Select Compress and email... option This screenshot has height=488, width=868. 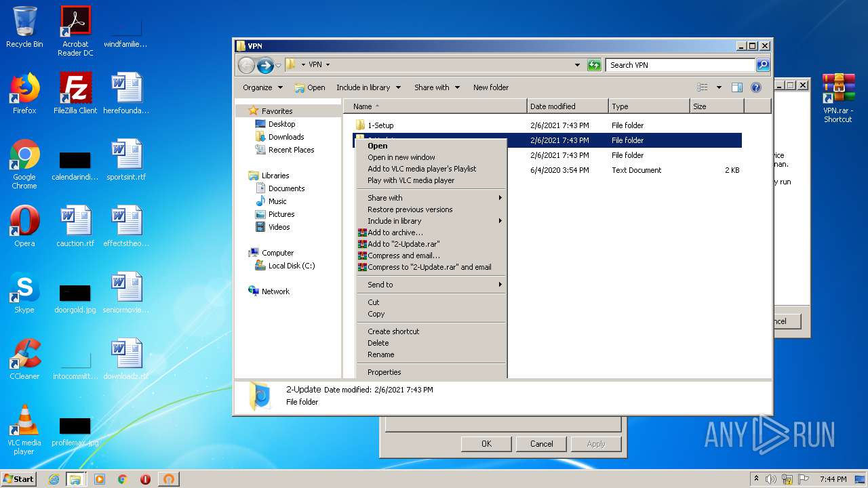click(431, 256)
